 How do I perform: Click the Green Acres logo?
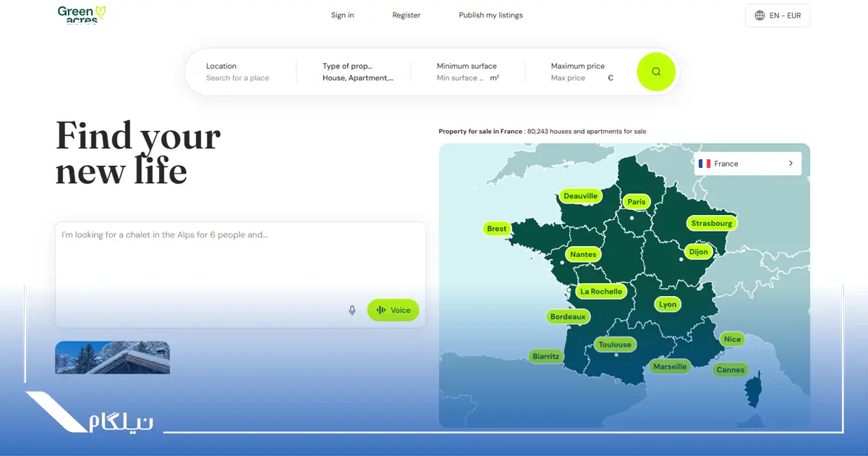click(x=82, y=14)
